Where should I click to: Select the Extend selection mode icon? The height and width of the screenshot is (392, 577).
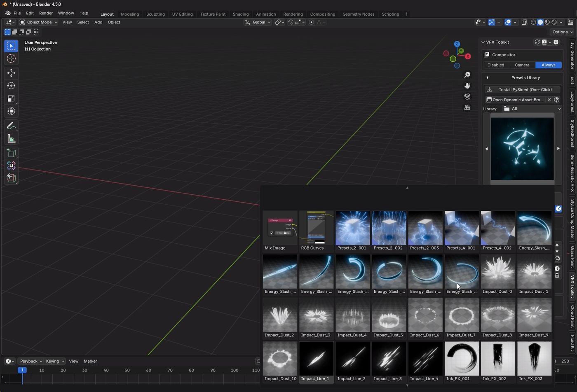tap(14, 32)
